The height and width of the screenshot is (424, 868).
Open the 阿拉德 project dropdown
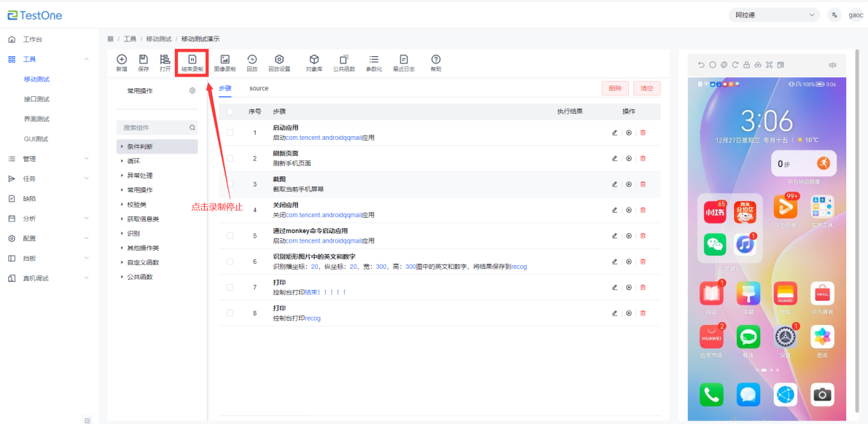[774, 15]
